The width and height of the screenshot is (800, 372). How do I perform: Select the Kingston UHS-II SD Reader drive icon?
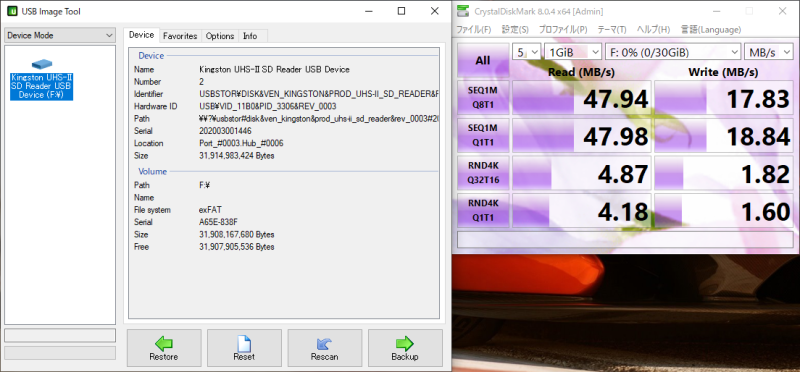click(x=42, y=81)
